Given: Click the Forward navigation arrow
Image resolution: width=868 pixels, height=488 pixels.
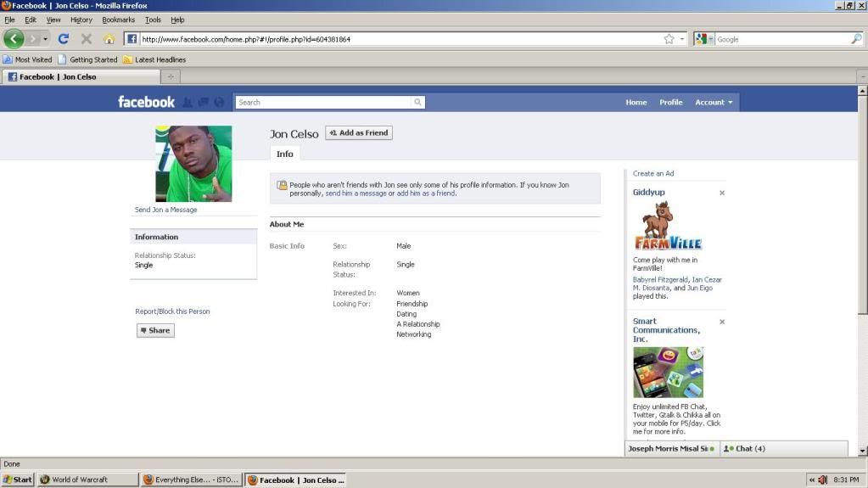Looking at the screenshot, I should click(x=32, y=39).
